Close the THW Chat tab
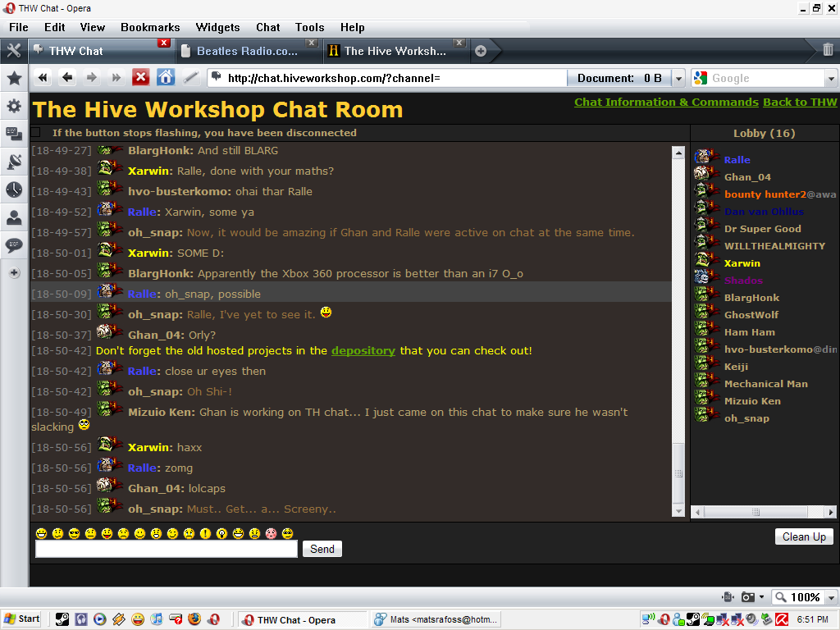The image size is (840, 630). point(164,43)
